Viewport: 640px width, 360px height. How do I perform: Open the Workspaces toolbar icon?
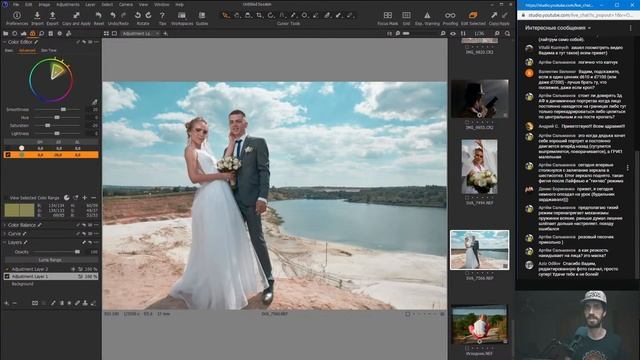point(182,16)
